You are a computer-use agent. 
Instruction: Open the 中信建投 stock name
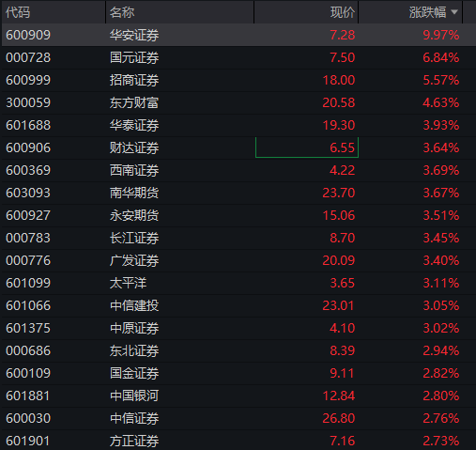tap(134, 305)
